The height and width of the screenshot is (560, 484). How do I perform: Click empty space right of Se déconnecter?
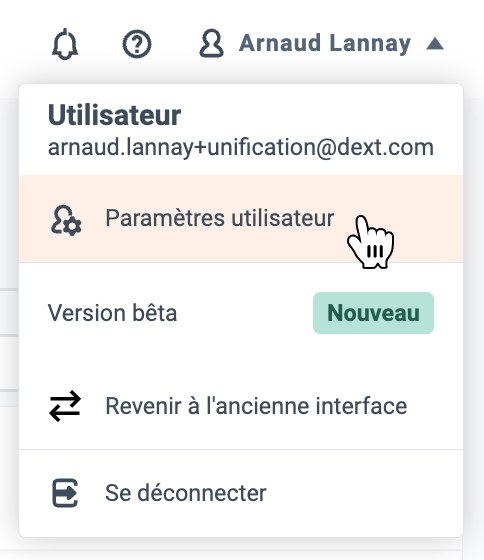(x=364, y=493)
